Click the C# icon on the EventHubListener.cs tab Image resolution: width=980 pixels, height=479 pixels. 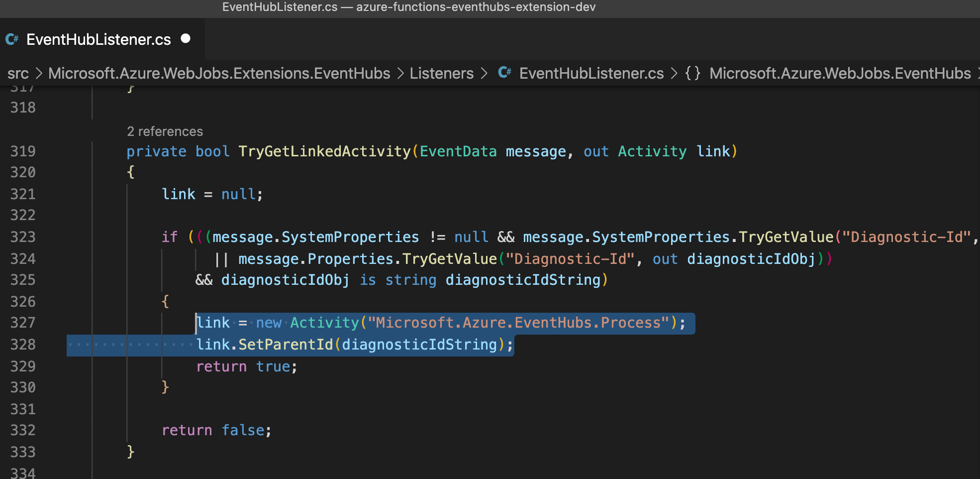click(11, 39)
